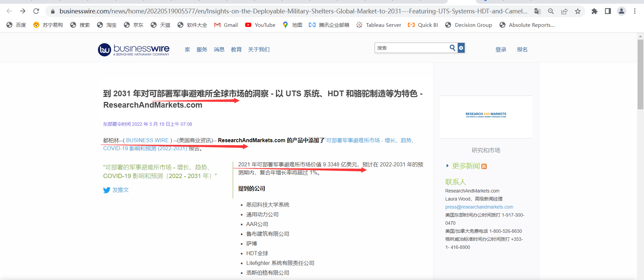This screenshot has height=280, width=644.
Task: Click the list item 鲁布建筑有限公司
Action: (268, 234)
